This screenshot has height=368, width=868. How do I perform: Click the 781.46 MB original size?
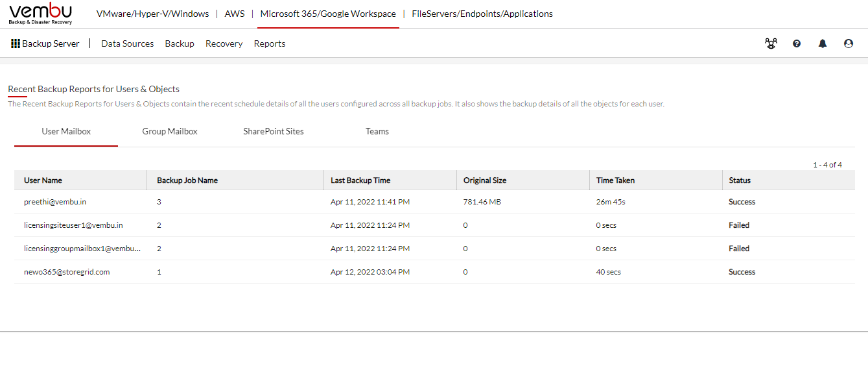[482, 202]
